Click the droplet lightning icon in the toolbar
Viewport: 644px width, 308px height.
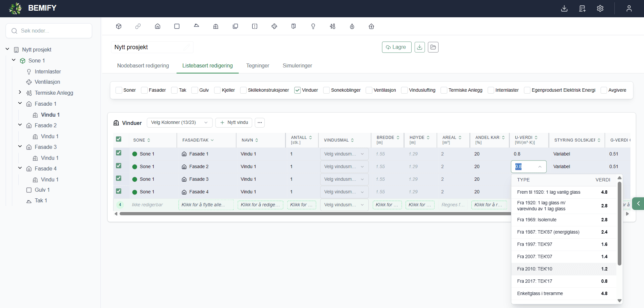pos(352,26)
